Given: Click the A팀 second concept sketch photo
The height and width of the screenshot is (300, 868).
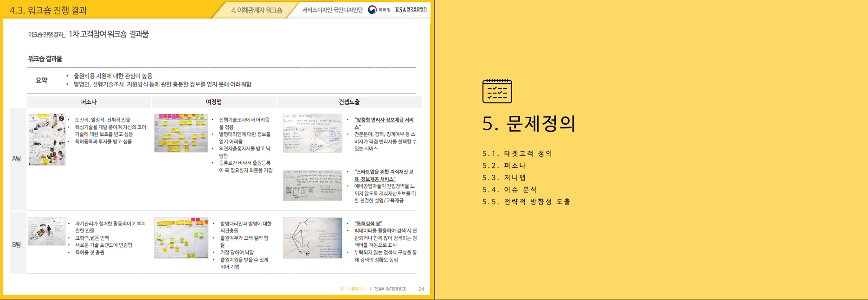Looking at the screenshot, I should 312,185.
